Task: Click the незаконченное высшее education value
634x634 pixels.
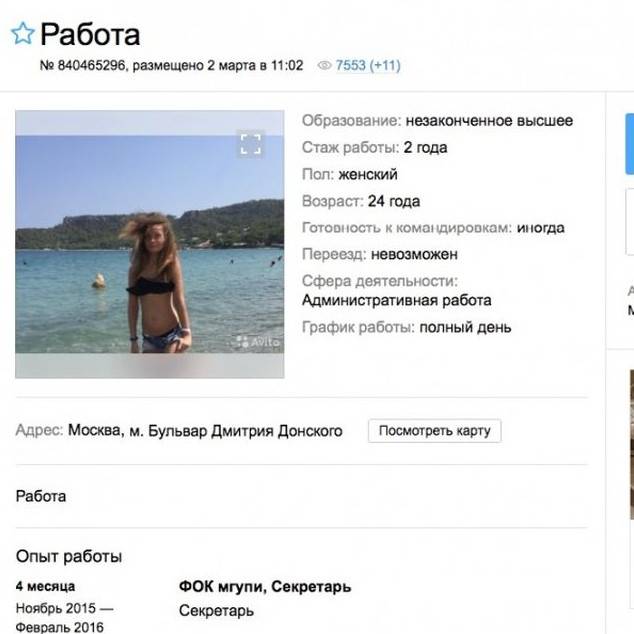Action: (489, 121)
